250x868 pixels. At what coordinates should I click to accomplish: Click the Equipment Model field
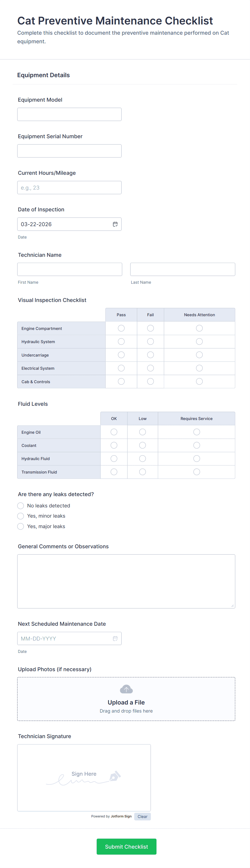[69, 114]
